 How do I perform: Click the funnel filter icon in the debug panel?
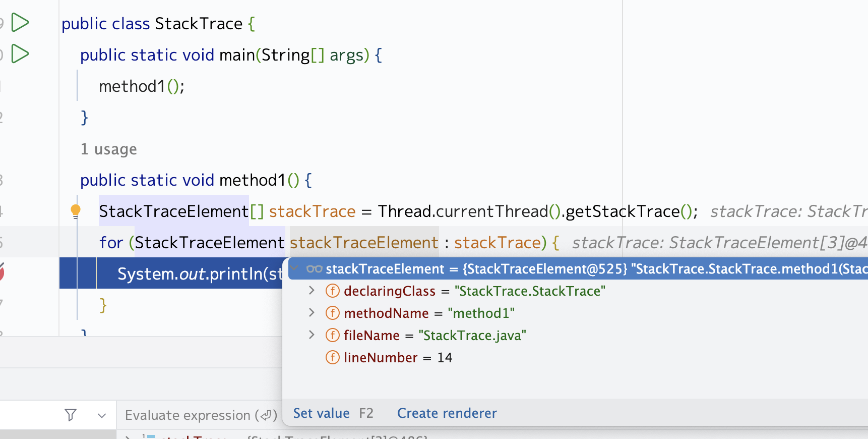[x=71, y=415]
